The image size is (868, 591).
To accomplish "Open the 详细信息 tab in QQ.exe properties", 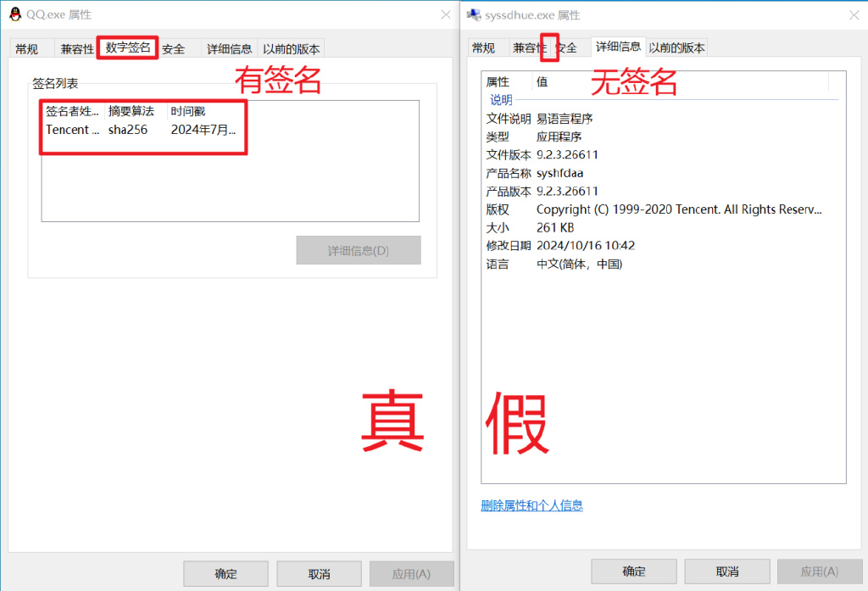I will (x=229, y=49).
